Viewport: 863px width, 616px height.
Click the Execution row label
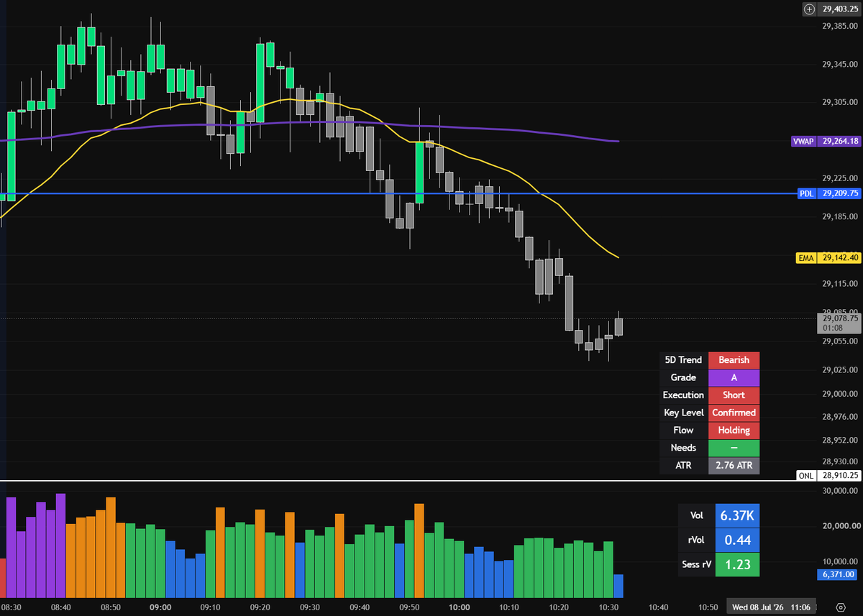[x=683, y=395]
